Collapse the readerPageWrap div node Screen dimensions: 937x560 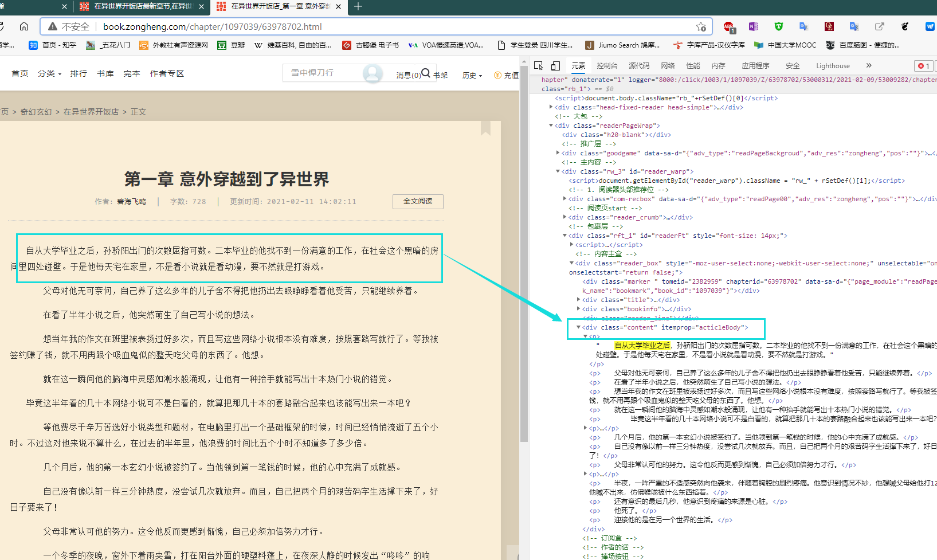click(551, 126)
